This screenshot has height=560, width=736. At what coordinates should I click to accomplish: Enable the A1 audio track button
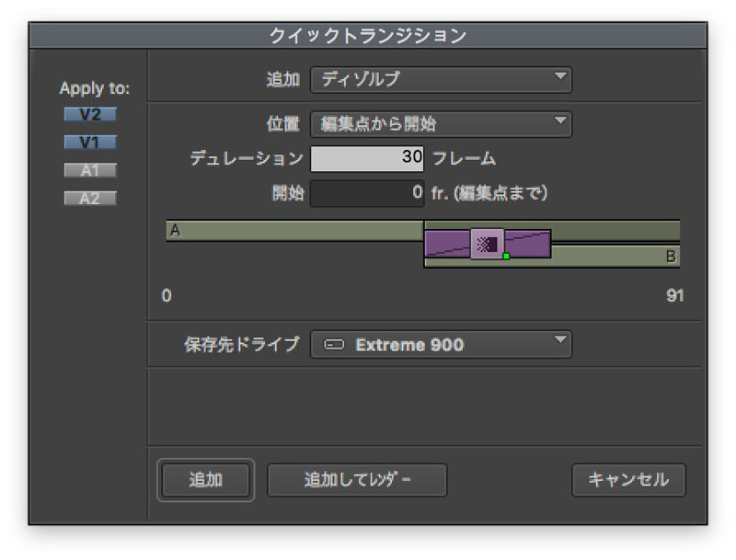point(90,170)
